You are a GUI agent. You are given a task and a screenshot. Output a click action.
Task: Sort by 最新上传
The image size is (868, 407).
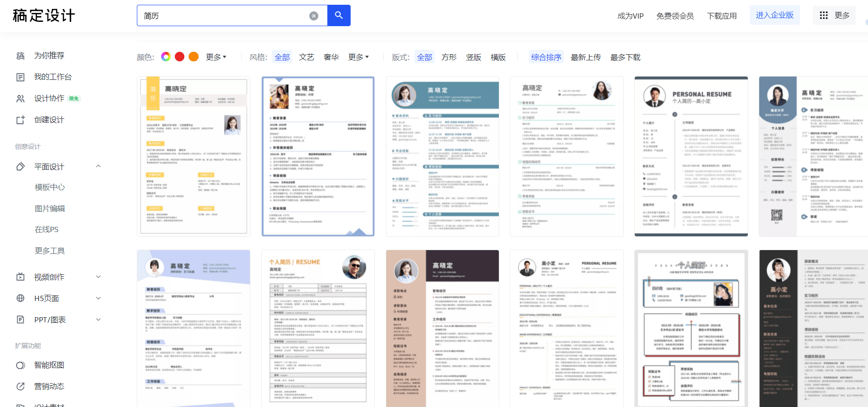pyautogui.click(x=586, y=57)
